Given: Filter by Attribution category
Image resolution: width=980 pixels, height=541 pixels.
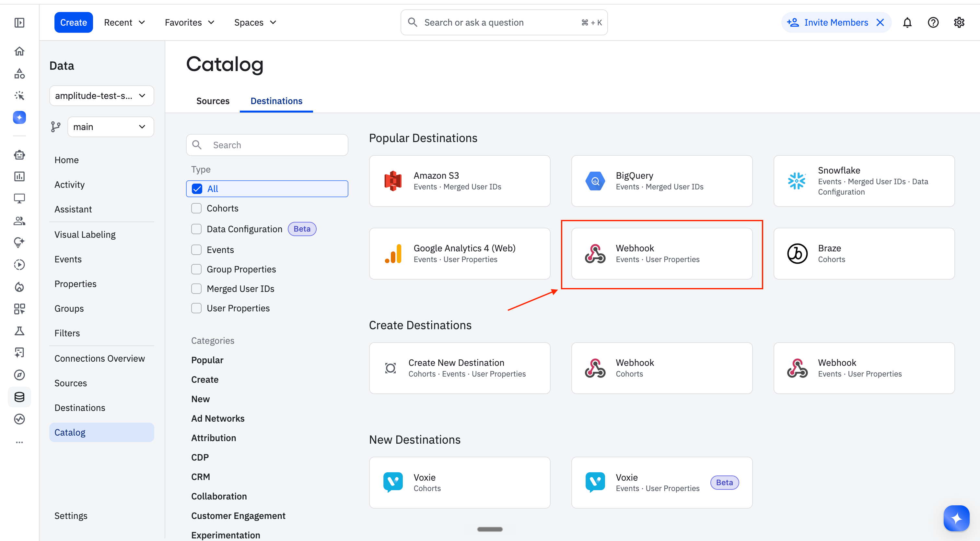Looking at the screenshot, I should coord(214,438).
